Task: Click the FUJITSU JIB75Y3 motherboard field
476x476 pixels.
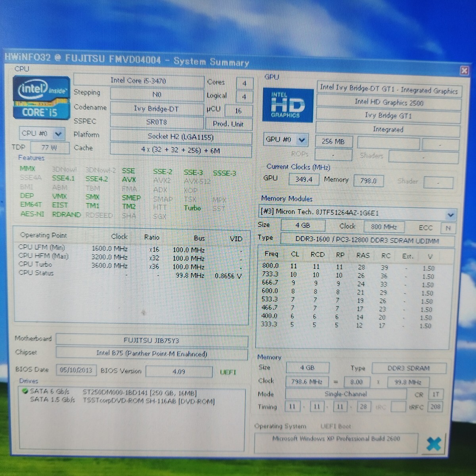Action: 152,340
